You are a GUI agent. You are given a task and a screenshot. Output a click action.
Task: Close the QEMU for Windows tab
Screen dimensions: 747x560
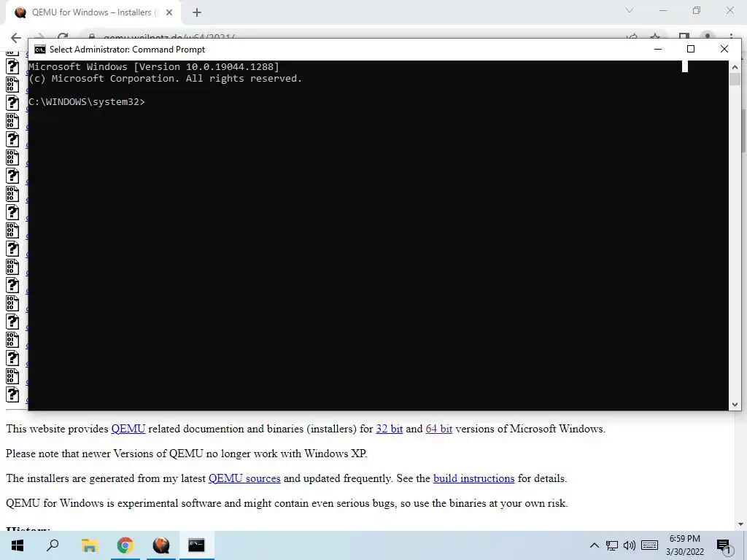[x=169, y=13]
